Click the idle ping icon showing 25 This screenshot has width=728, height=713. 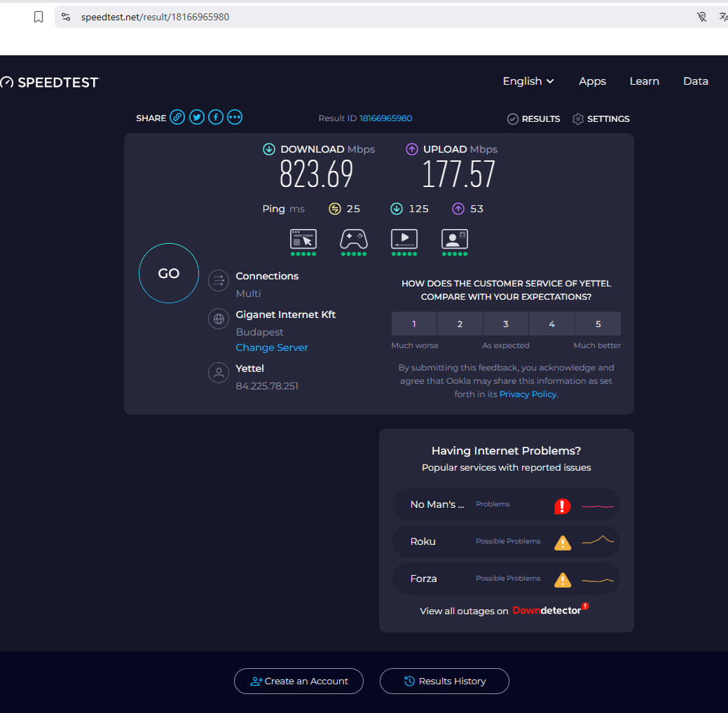pyautogui.click(x=335, y=209)
